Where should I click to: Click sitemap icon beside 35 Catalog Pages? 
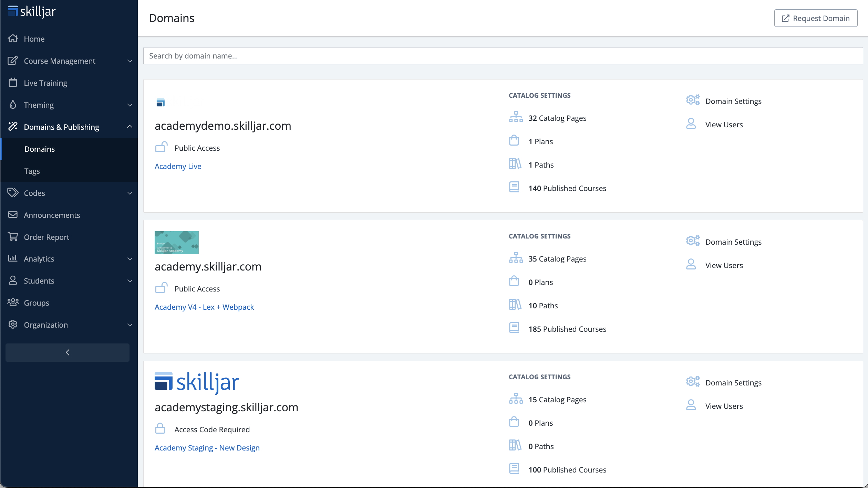tap(516, 258)
